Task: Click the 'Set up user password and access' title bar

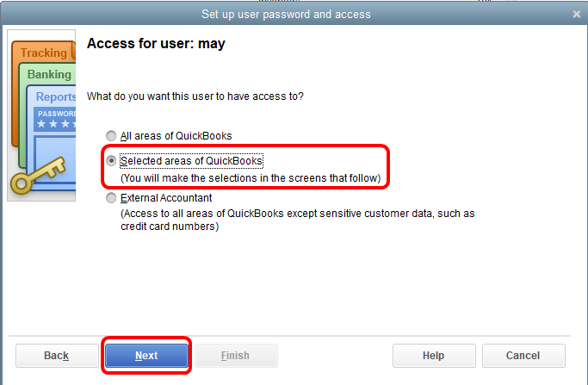Action: pyautogui.click(x=286, y=15)
